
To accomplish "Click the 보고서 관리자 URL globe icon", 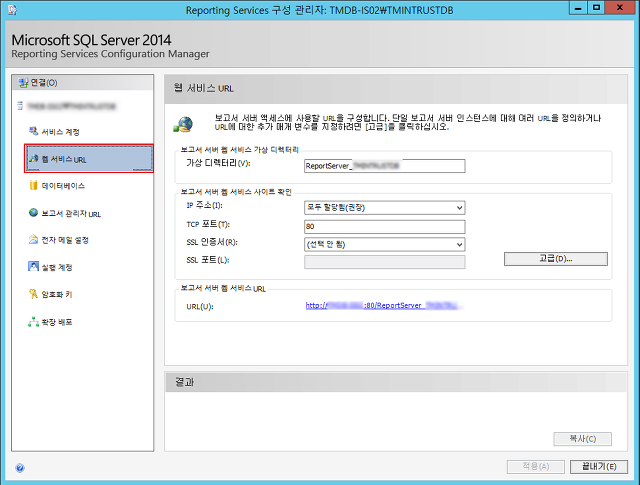I will coord(33,213).
